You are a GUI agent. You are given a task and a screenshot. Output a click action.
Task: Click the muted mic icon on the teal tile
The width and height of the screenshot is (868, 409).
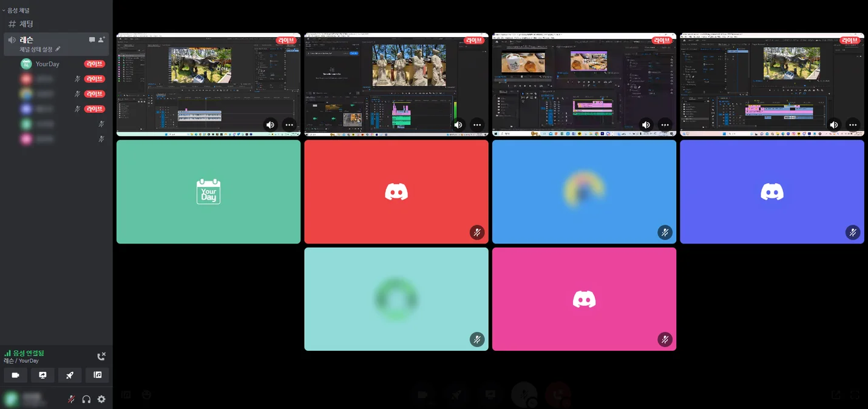(x=477, y=340)
